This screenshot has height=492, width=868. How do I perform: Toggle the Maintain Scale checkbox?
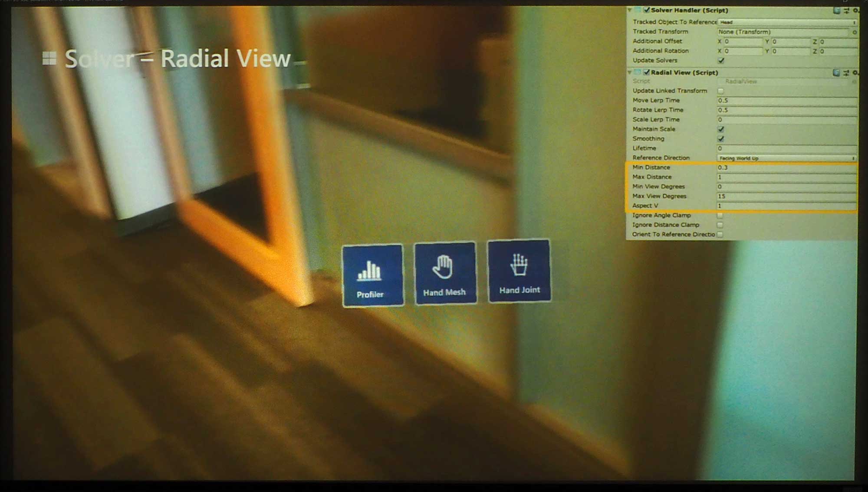point(721,129)
